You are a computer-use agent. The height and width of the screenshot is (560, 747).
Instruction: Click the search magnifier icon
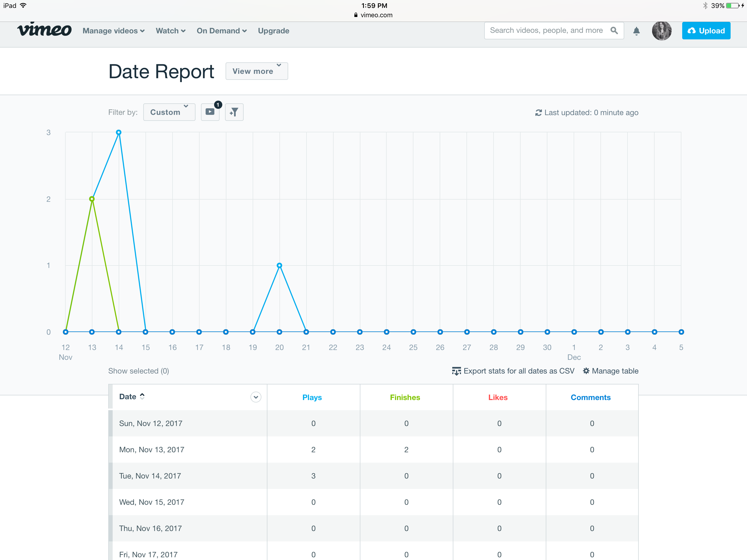(614, 30)
